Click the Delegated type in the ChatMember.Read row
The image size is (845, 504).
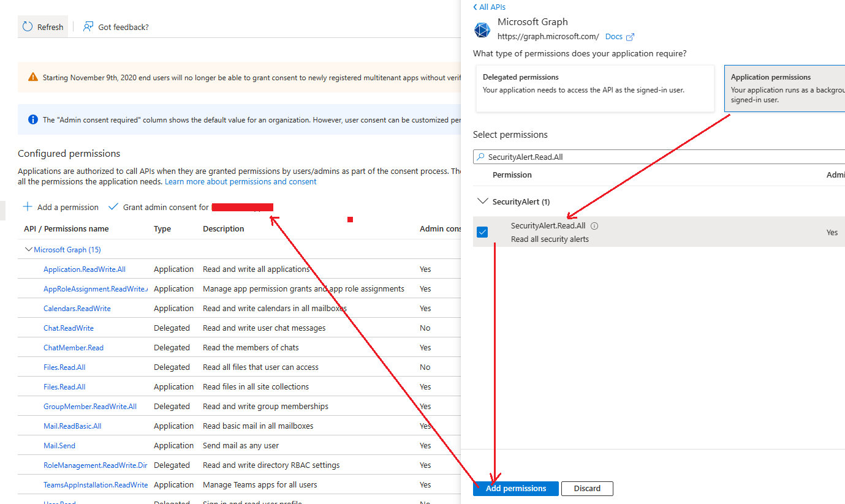point(172,348)
